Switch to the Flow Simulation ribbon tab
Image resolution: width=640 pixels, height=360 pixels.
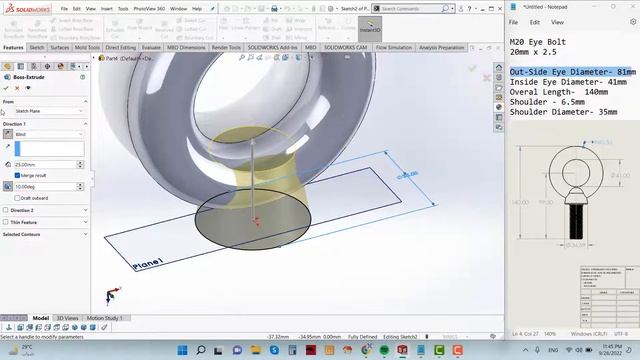pos(393,48)
